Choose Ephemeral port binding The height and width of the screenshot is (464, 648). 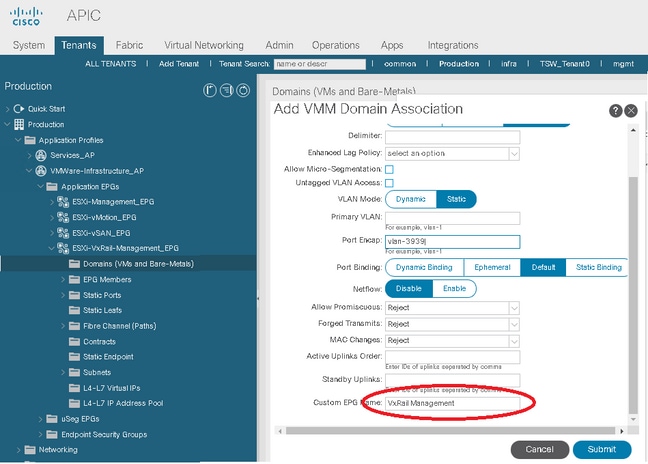pyautogui.click(x=492, y=267)
